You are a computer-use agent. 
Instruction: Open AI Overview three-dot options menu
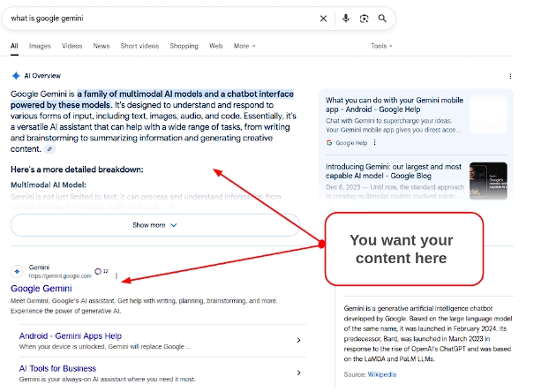[510, 76]
